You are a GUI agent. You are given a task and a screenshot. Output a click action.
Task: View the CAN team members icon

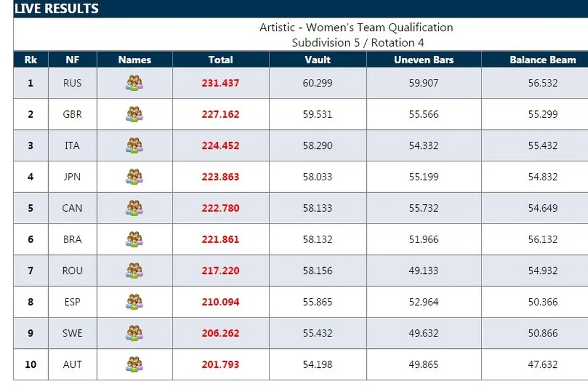click(134, 208)
